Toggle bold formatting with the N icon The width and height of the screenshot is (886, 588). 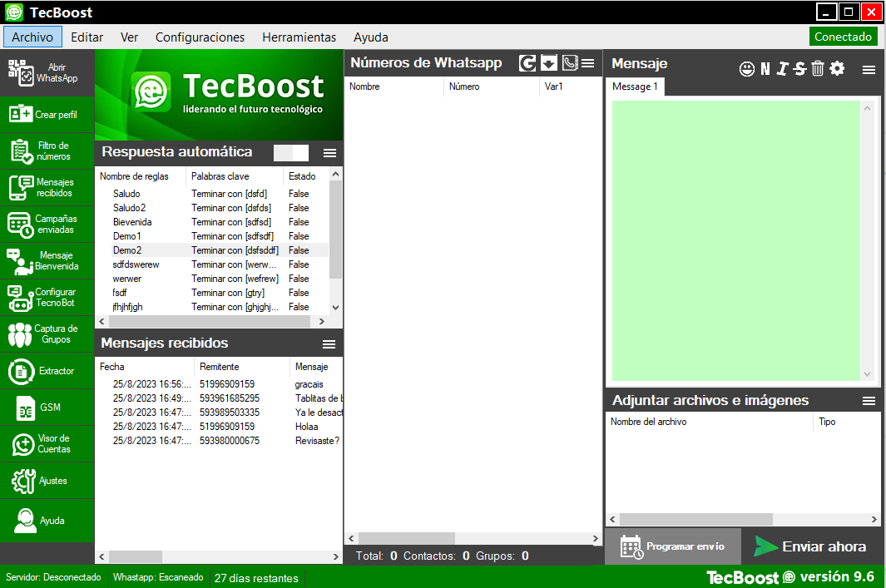[x=765, y=69]
